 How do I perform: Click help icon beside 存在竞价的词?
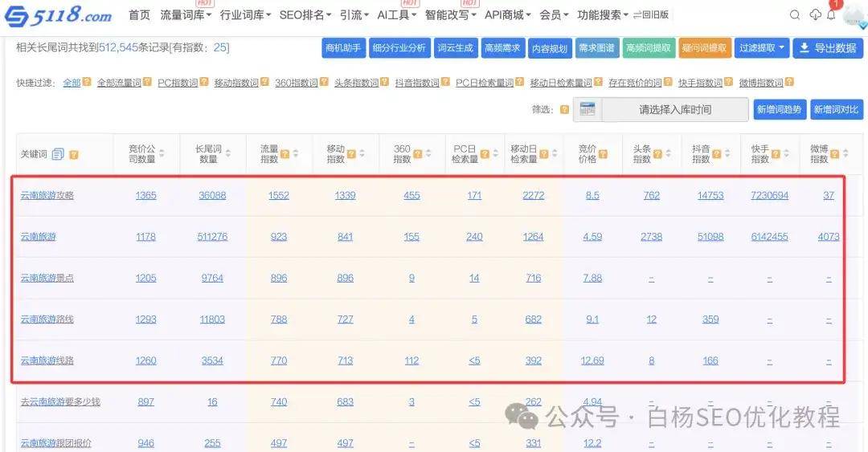click(668, 82)
